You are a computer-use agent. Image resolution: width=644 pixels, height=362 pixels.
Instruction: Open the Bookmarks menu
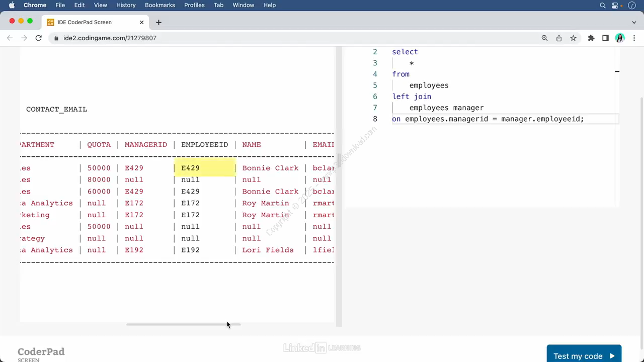pyautogui.click(x=159, y=5)
